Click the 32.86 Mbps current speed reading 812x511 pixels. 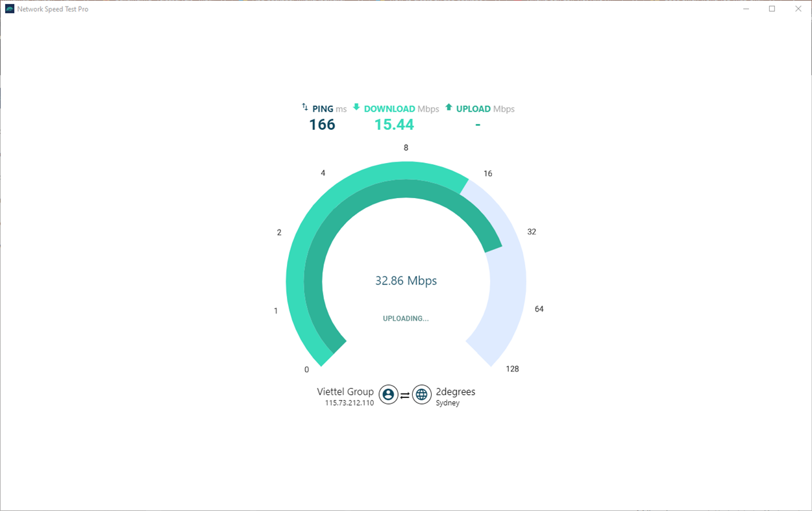pyautogui.click(x=405, y=280)
